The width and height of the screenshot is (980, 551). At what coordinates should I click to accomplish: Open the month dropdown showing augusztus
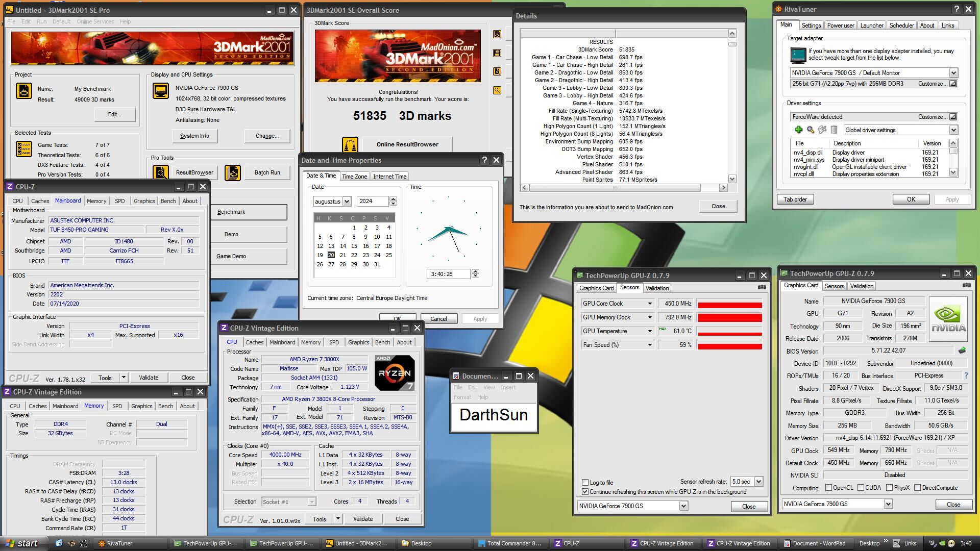[x=347, y=202]
